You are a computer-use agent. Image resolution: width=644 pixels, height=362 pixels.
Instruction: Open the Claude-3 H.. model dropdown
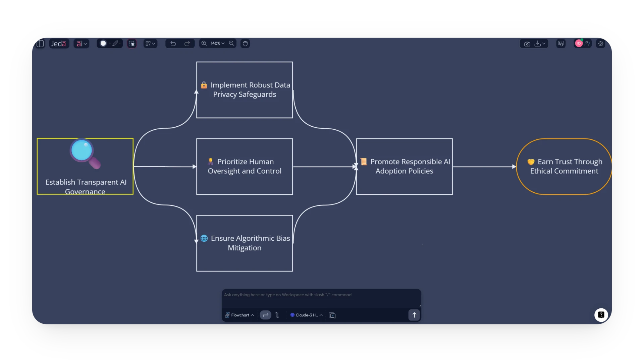(x=307, y=315)
